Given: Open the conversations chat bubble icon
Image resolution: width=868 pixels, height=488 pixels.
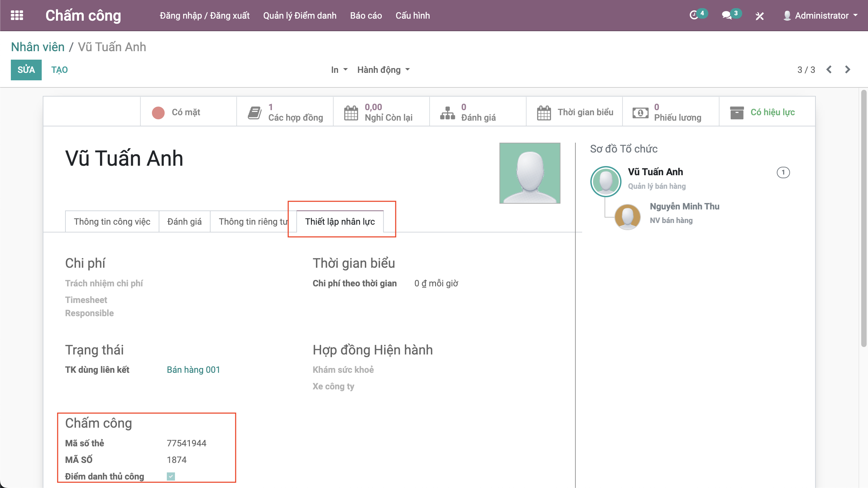Looking at the screenshot, I should [x=727, y=16].
